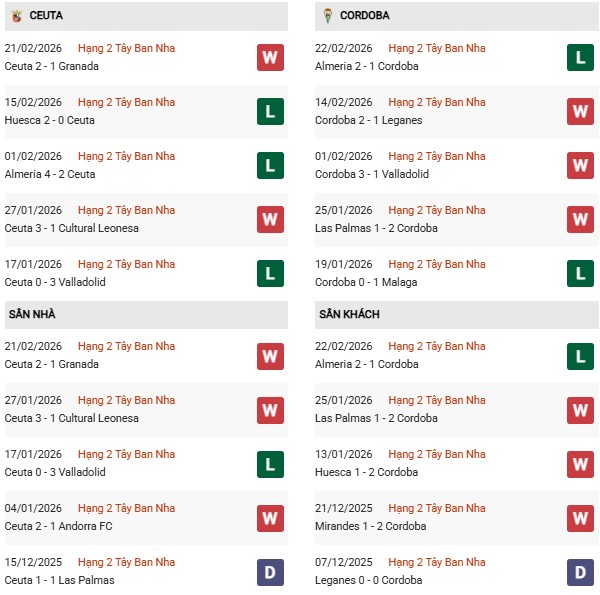Click the D badge for Ceuta 1-1 Las Palmas

pos(270,571)
